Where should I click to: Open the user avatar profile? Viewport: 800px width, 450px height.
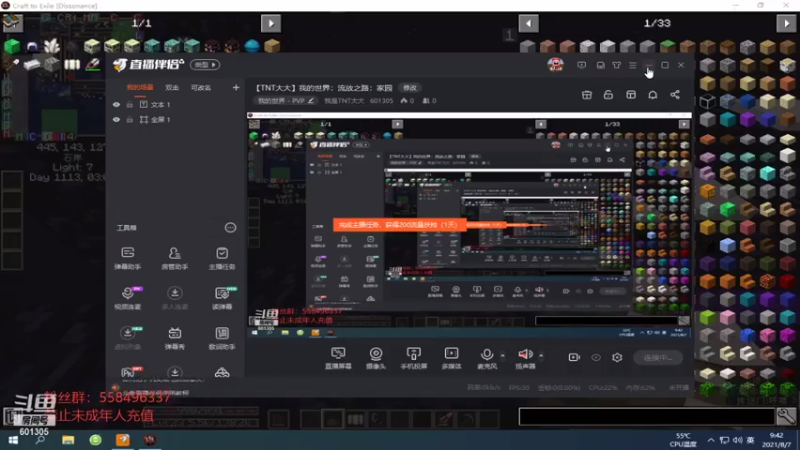556,65
